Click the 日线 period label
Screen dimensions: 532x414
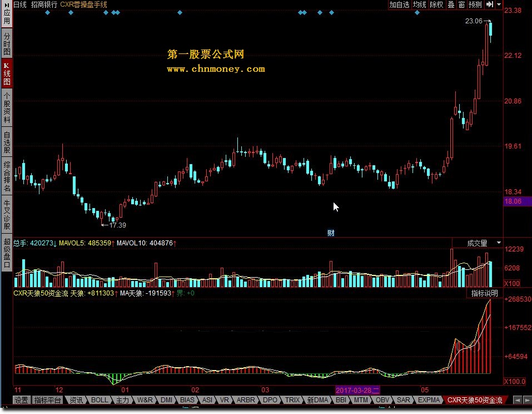point(20,4)
